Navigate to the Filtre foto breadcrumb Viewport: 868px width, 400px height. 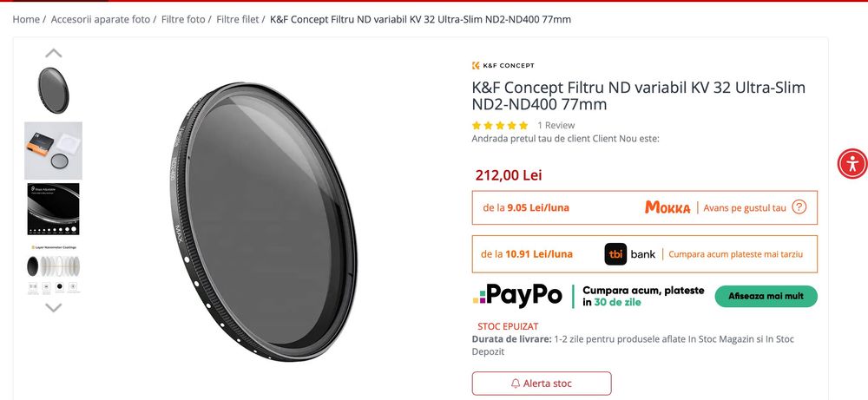pos(183,19)
